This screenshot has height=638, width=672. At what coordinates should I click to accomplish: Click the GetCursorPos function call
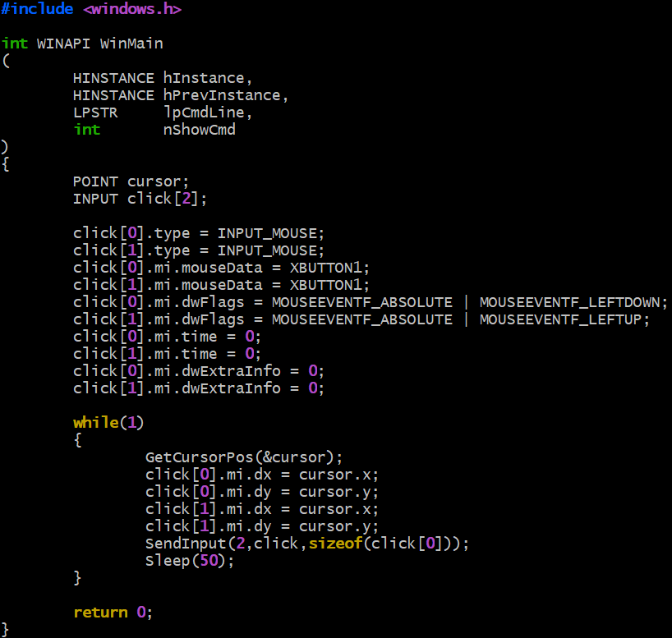coord(200,457)
